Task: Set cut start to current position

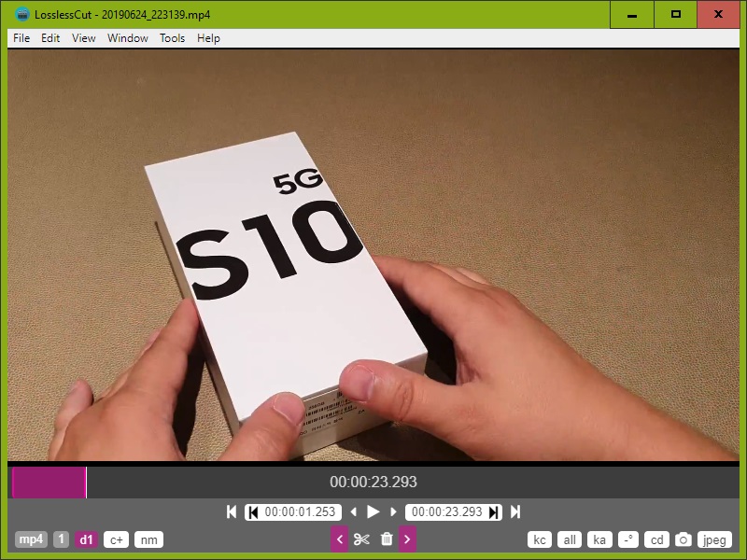Action: click(x=253, y=512)
